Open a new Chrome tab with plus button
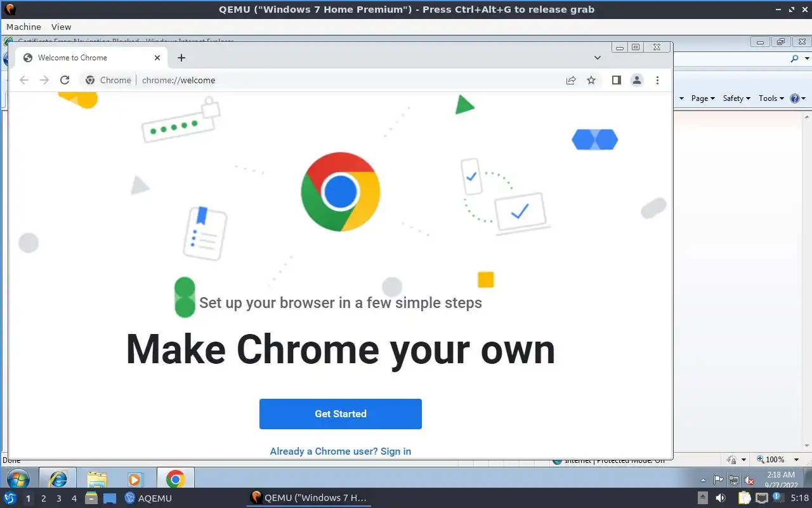Viewport: 812px width, 508px height. point(181,58)
